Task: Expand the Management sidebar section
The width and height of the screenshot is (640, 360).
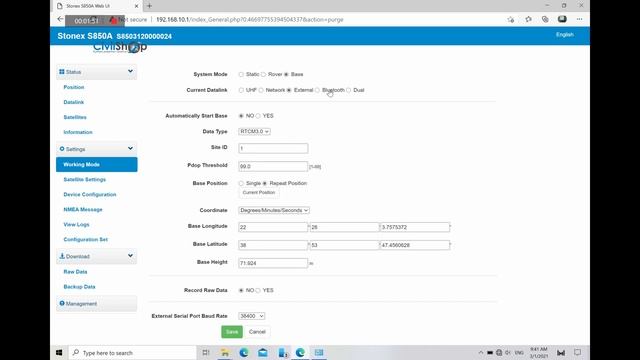Action: click(x=96, y=304)
